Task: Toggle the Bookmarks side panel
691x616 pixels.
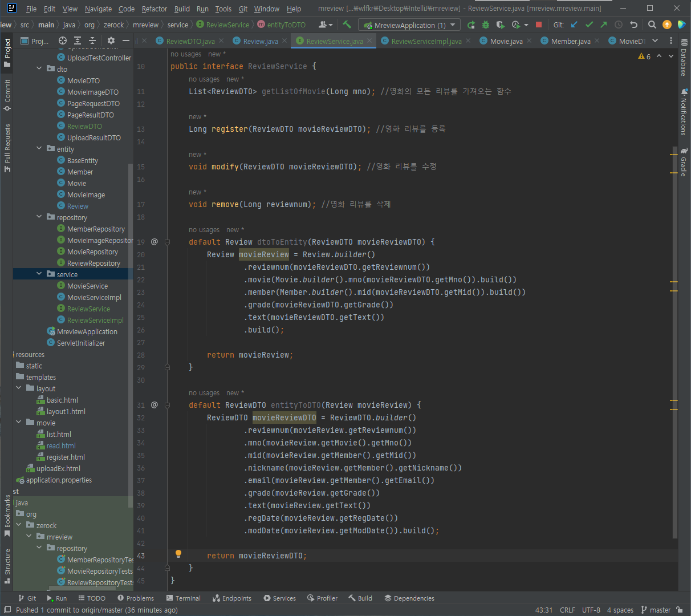Action: pyautogui.click(x=7, y=516)
